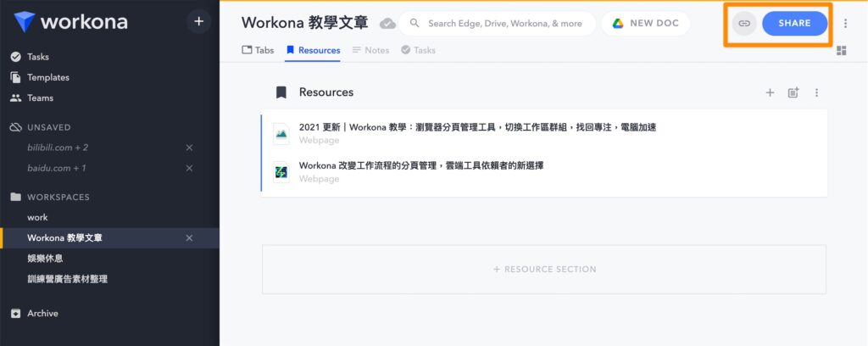Click the Archive box icon
868x346 pixels.
pos(15,313)
